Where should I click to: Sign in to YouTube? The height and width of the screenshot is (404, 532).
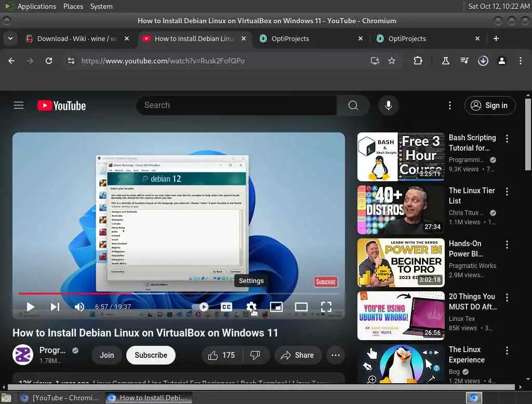coord(489,105)
